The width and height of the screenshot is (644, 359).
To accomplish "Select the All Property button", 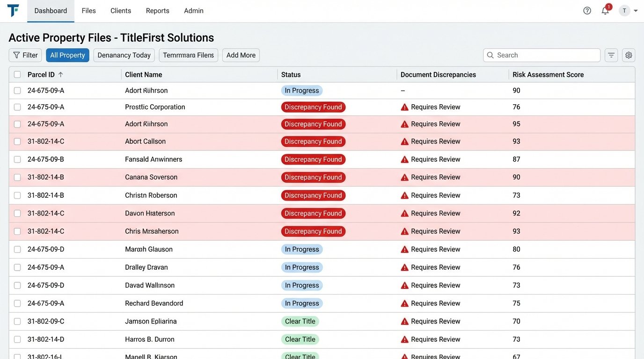I will point(67,55).
